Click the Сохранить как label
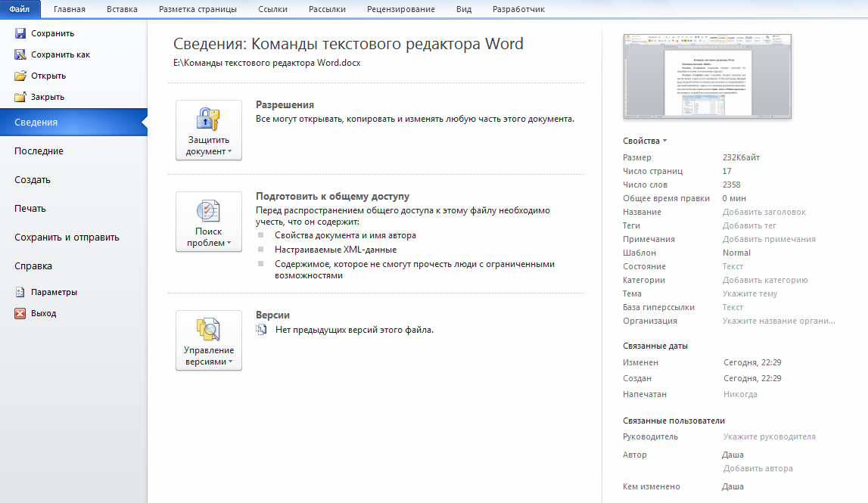 [x=61, y=54]
